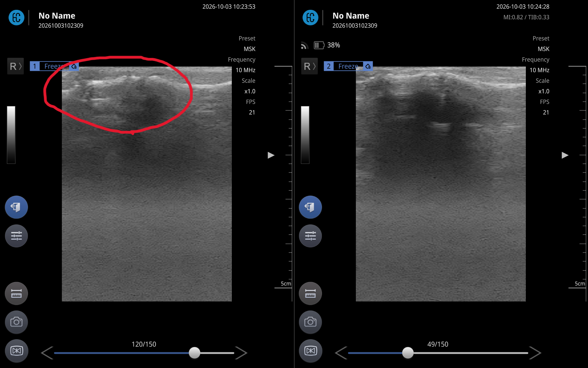Viewport: 588px width, 368px height.
Task: Click the 5cm depth label on left ruler
Action: coord(286,284)
